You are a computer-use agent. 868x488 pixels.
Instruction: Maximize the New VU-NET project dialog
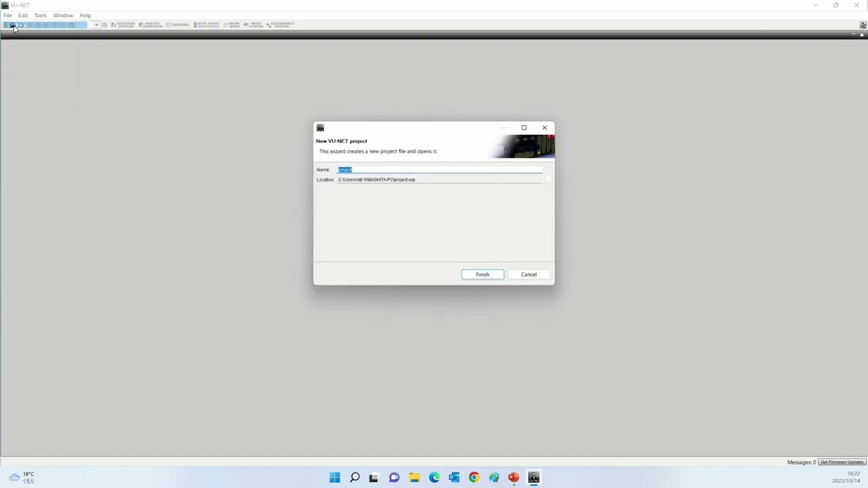click(524, 127)
